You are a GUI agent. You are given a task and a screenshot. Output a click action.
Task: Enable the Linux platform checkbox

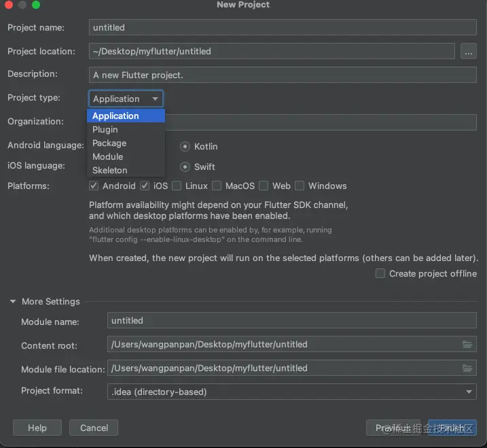pos(177,186)
